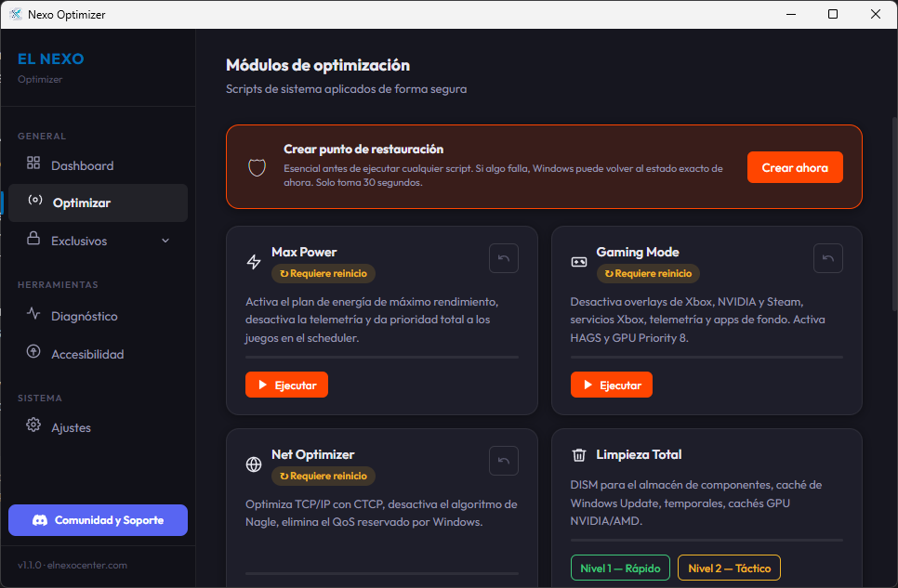Select Nivel 1 — Rápido cleanup
The height and width of the screenshot is (588, 898).
(620, 568)
